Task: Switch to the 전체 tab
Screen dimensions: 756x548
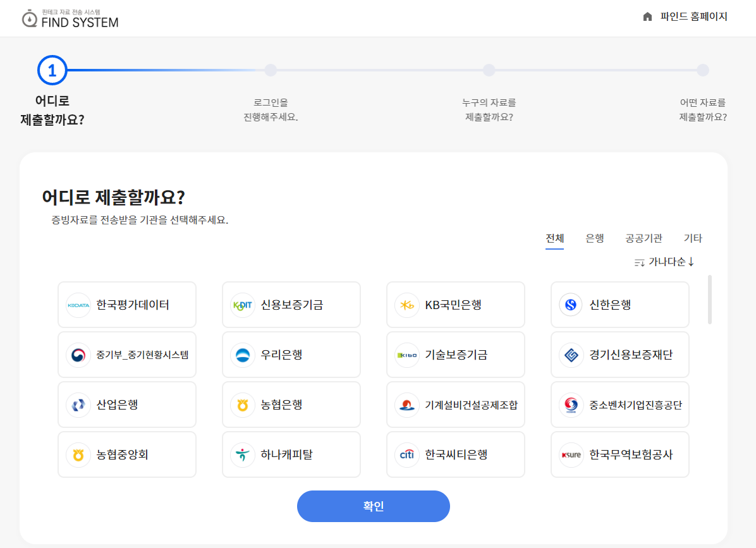Action: (x=554, y=238)
